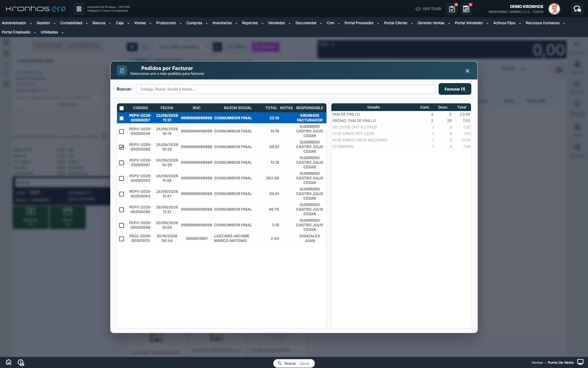Expand the Administrador menu
This screenshot has height=368, width=588.
point(17,23)
